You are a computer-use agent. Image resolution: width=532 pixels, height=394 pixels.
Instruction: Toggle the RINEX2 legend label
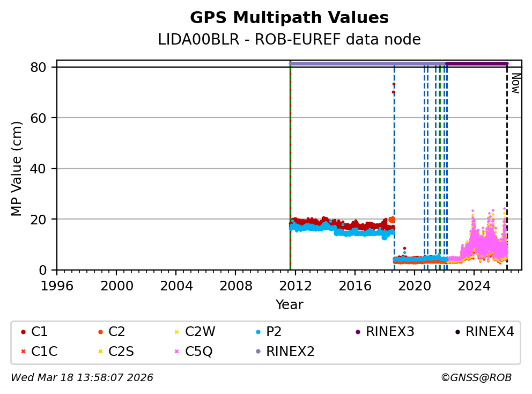[x=290, y=352]
